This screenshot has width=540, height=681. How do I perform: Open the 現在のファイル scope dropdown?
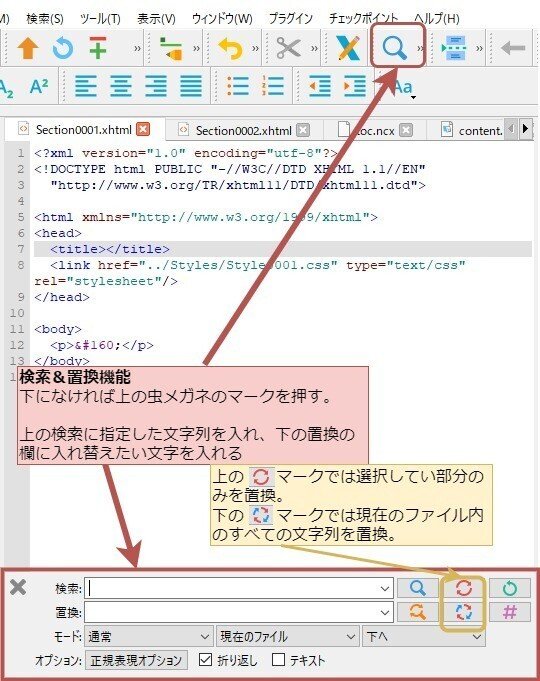pos(288,637)
